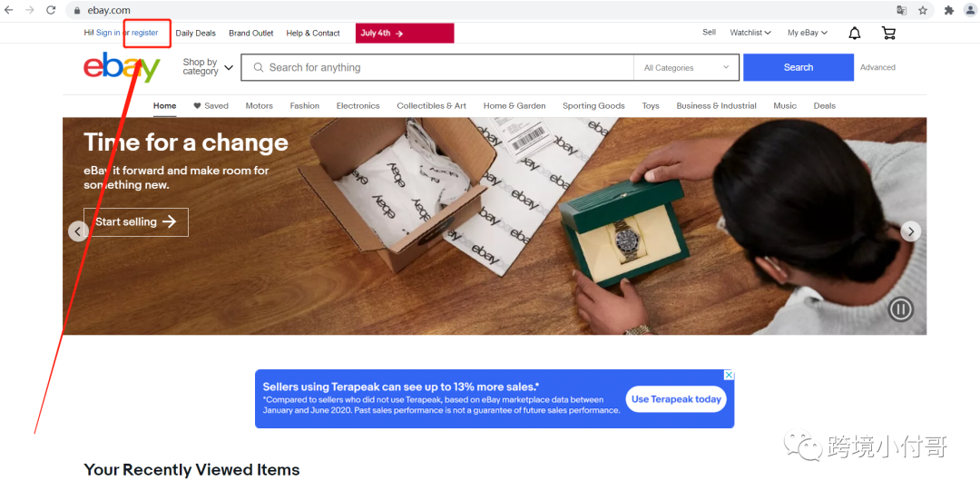Go to previous banner slide arrow

[x=78, y=232]
